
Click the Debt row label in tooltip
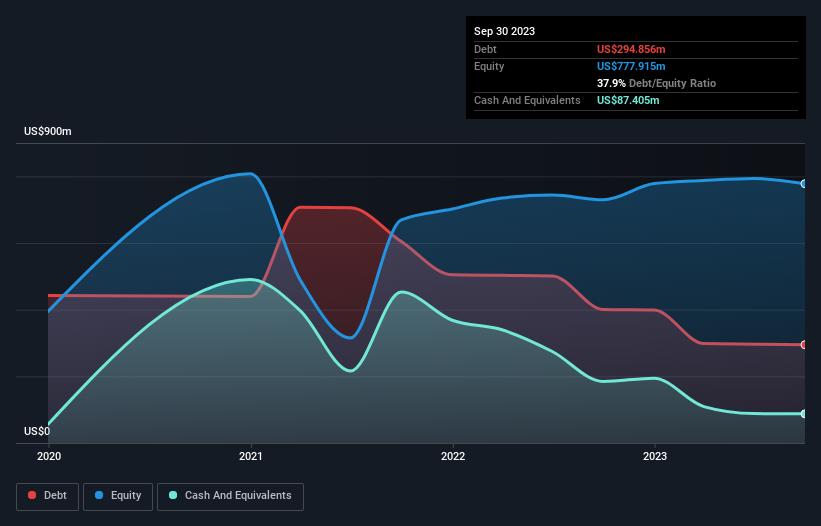(485, 49)
